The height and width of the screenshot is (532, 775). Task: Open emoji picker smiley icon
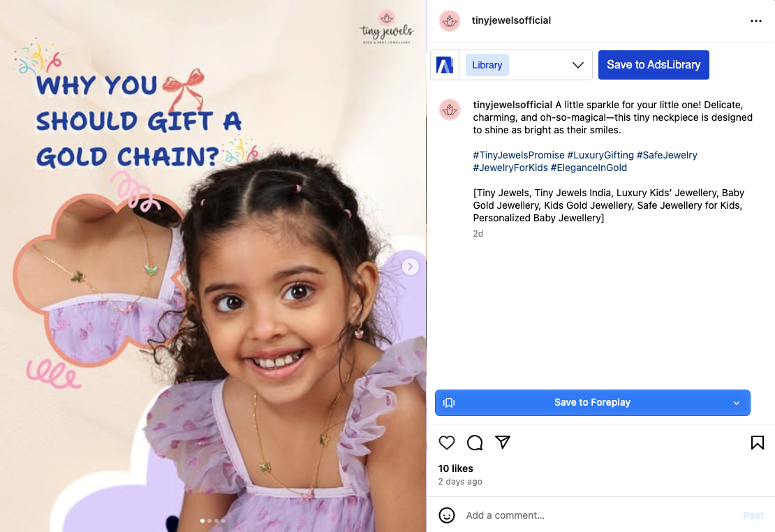click(x=446, y=515)
